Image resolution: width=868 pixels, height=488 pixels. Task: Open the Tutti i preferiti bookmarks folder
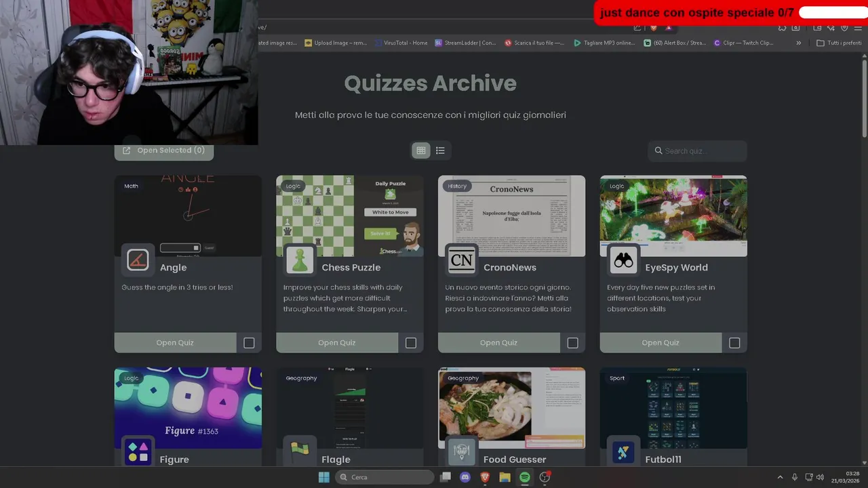tap(839, 43)
